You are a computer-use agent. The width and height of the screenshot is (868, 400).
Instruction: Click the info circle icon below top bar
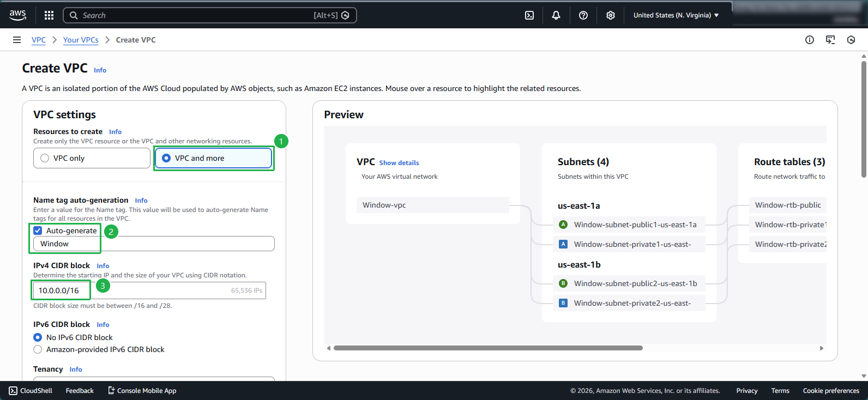(810, 40)
